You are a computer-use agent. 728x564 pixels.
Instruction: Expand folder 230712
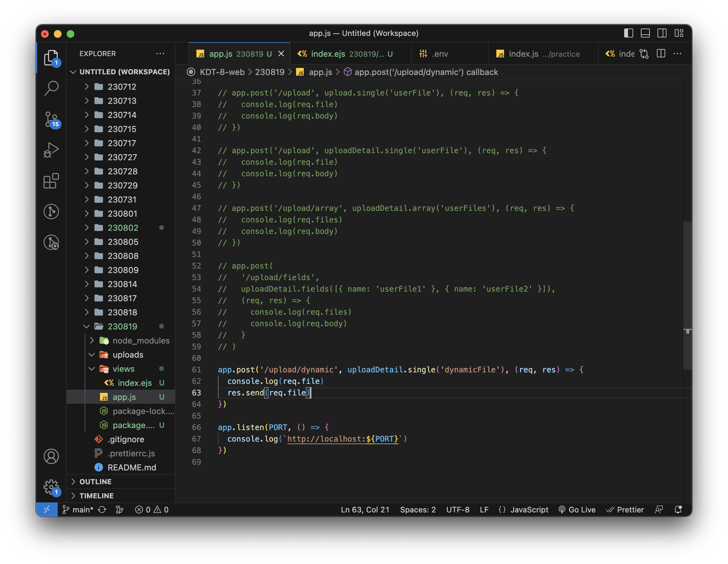(121, 87)
